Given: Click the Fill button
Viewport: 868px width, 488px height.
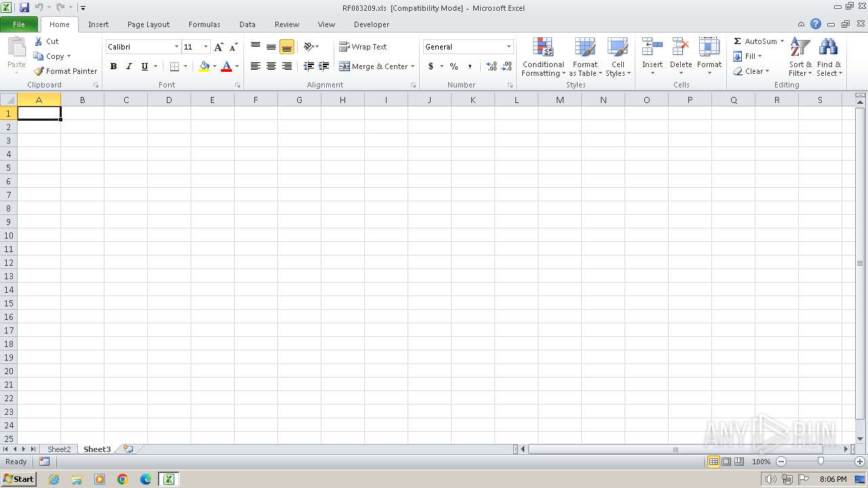Looking at the screenshot, I should [747, 56].
